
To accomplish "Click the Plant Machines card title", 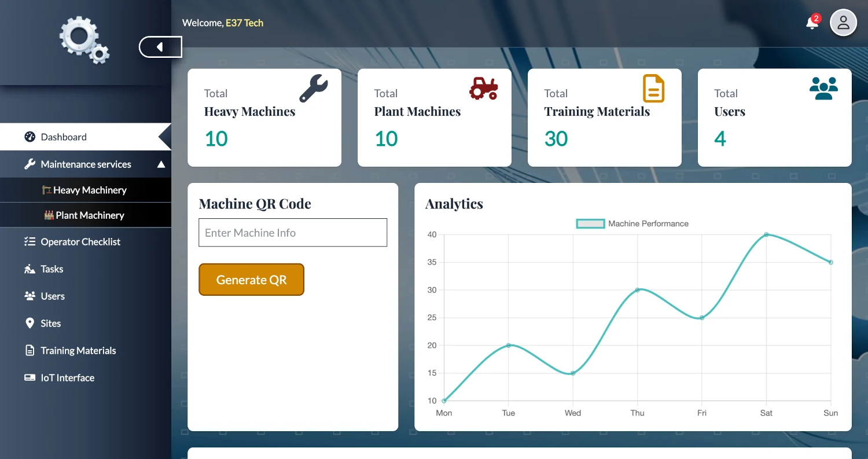I will pyautogui.click(x=418, y=112).
